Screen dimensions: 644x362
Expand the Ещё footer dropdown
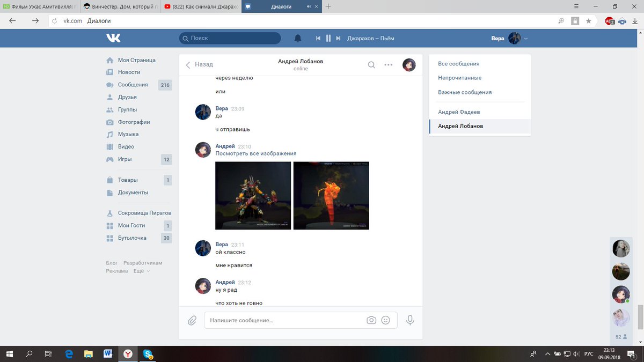click(142, 271)
